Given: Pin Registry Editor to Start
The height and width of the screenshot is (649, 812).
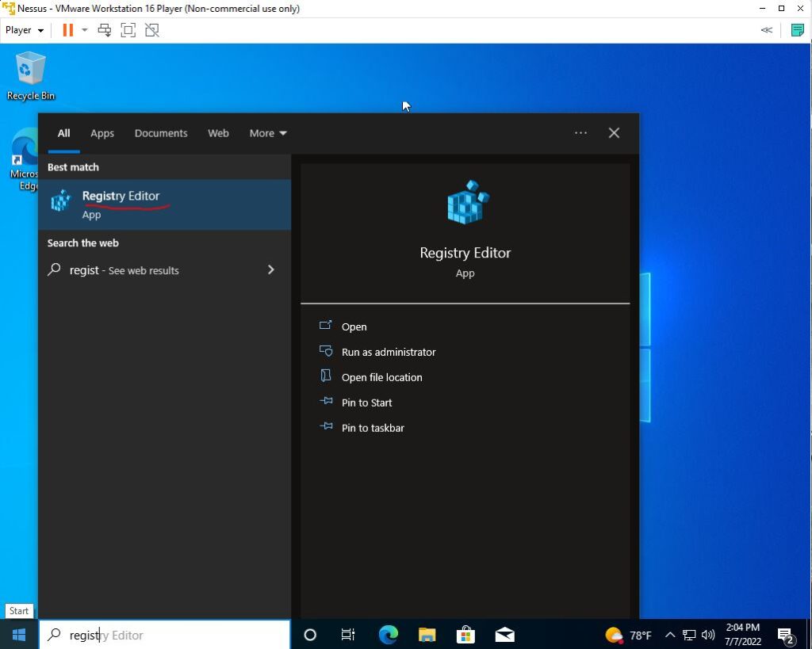Looking at the screenshot, I should click(366, 403).
